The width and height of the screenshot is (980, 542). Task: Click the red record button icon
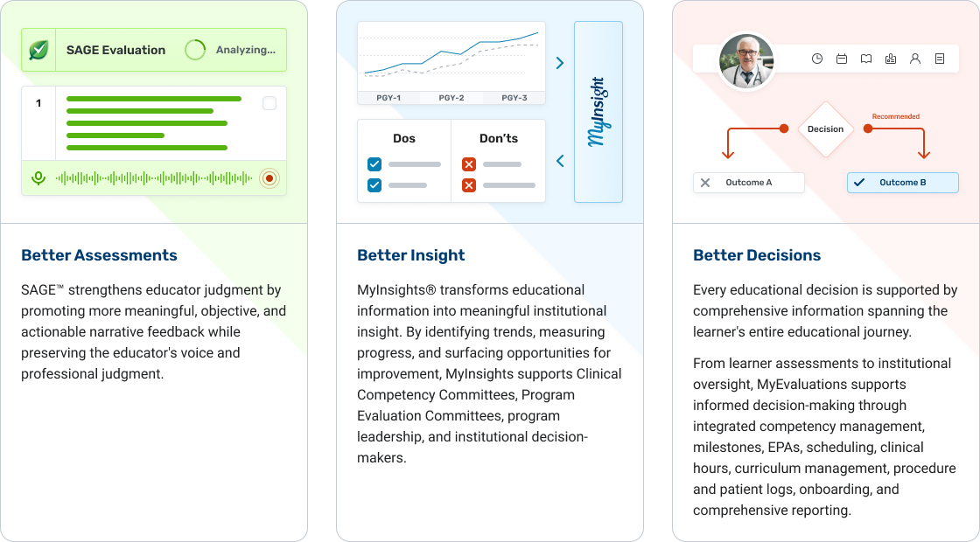pos(269,178)
